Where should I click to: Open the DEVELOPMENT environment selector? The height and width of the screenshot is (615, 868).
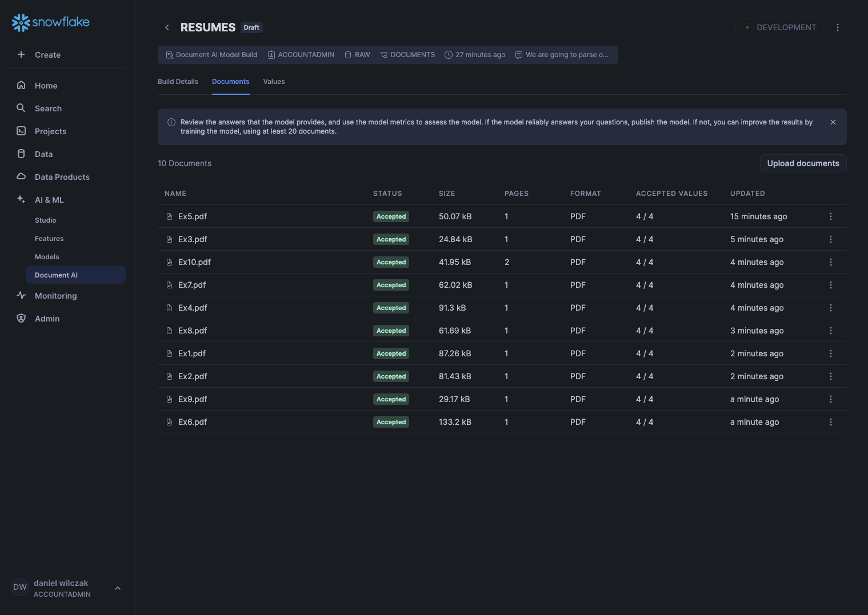(x=779, y=27)
